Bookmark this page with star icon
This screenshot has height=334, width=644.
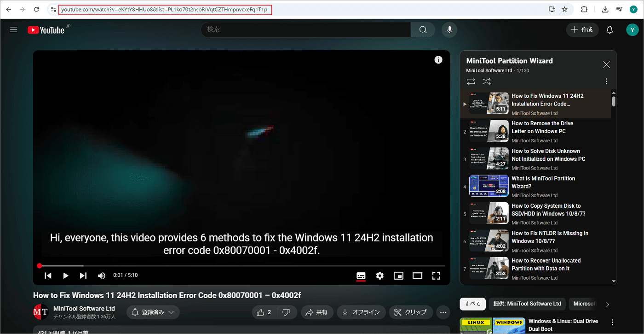click(x=564, y=9)
